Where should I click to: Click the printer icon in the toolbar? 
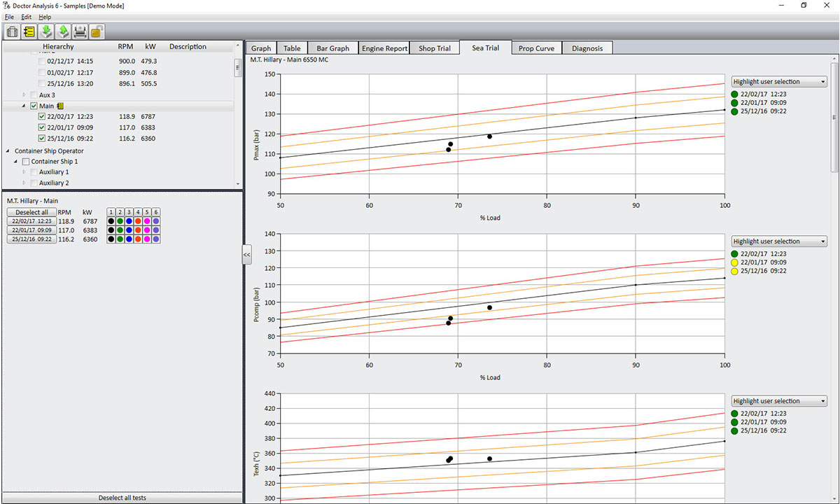80,31
